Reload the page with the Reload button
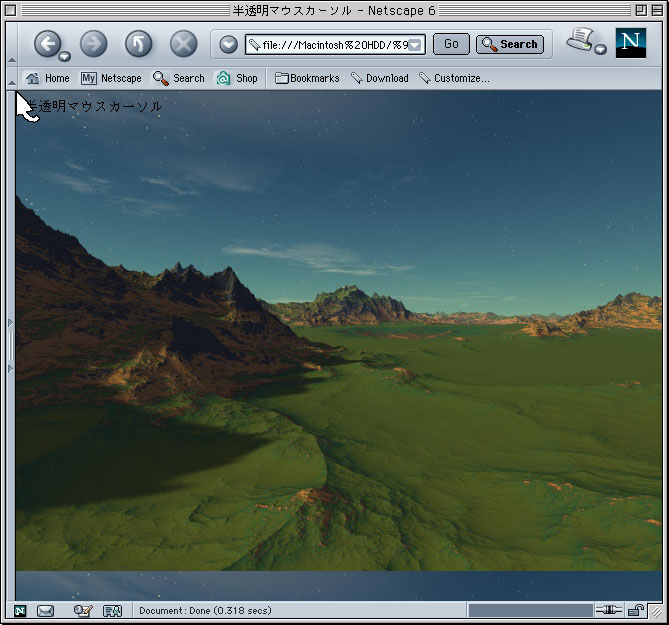The image size is (669, 625). point(138,44)
